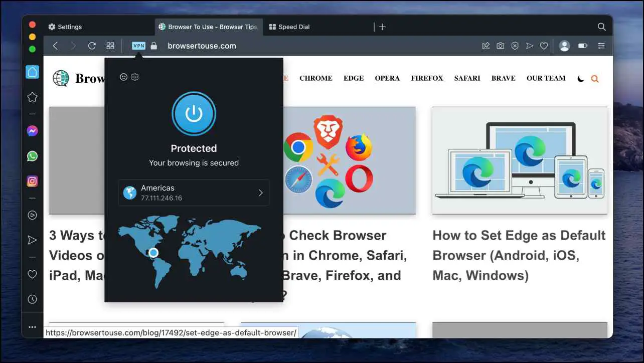Screen dimensions: 644x363
Task: Open the FIREFOX menu item
Action: pos(427,78)
